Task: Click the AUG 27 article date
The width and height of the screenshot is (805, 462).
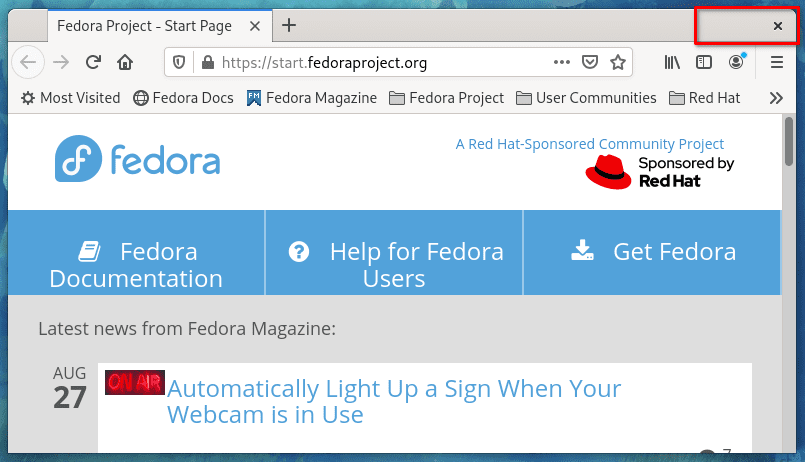Action: click(x=70, y=388)
